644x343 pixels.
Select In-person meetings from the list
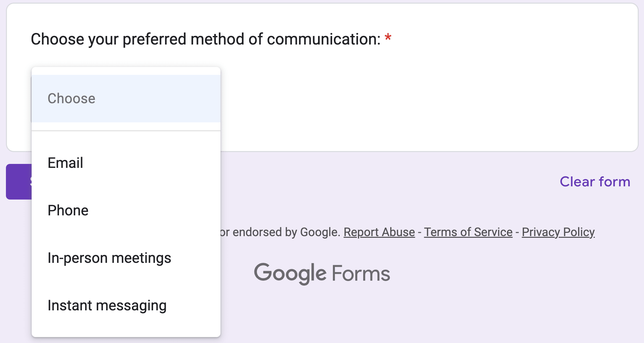[x=109, y=258]
